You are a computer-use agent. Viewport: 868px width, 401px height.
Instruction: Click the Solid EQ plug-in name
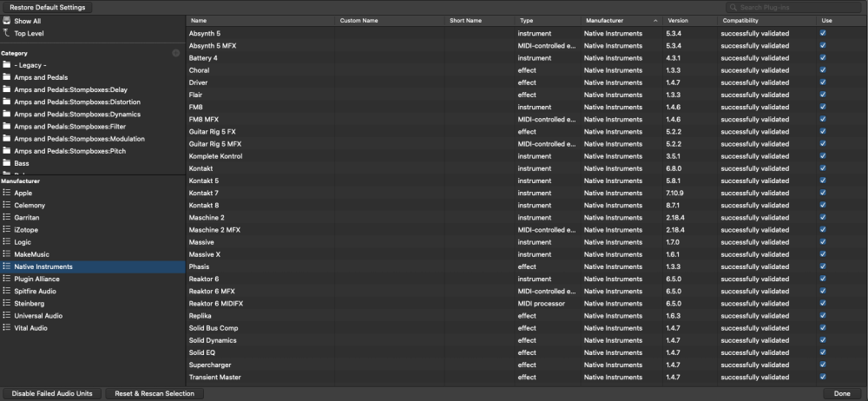click(x=202, y=352)
